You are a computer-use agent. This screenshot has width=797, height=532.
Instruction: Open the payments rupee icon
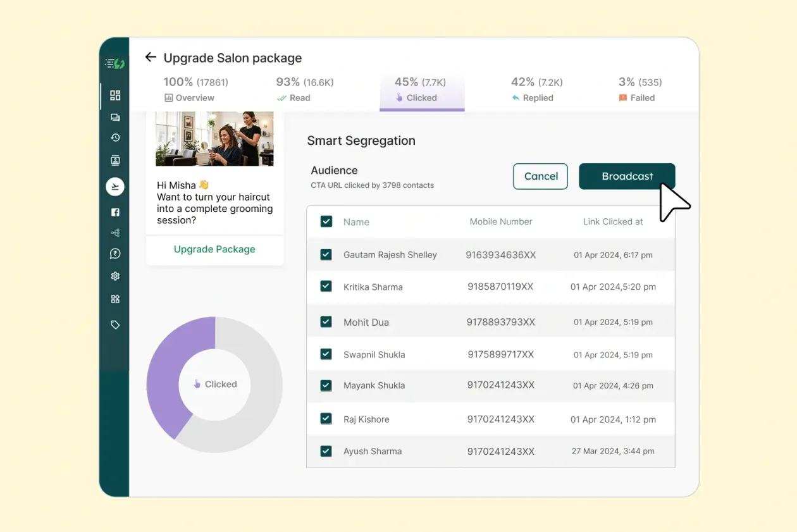(x=114, y=253)
